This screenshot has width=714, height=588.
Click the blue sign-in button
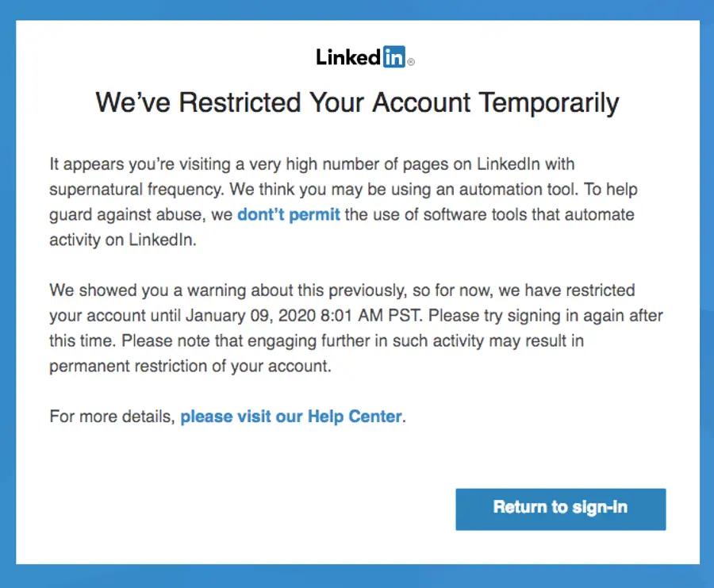point(560,509)
